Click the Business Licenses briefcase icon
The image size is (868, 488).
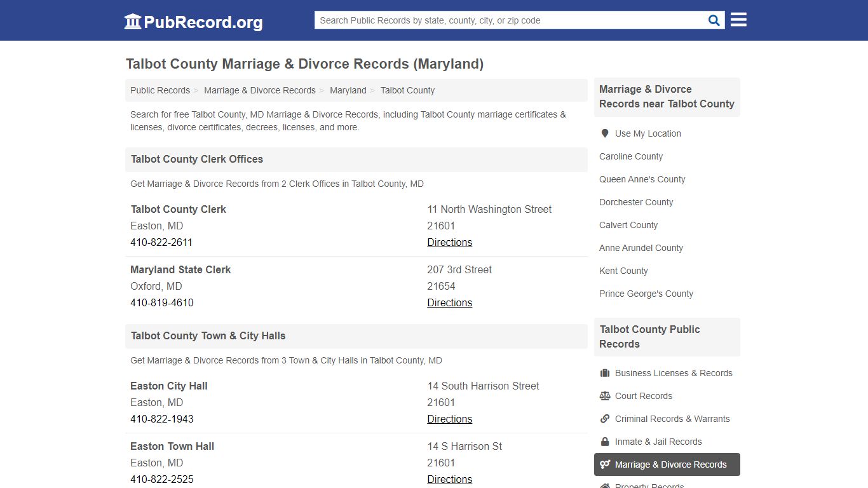[x=605, y=373]
